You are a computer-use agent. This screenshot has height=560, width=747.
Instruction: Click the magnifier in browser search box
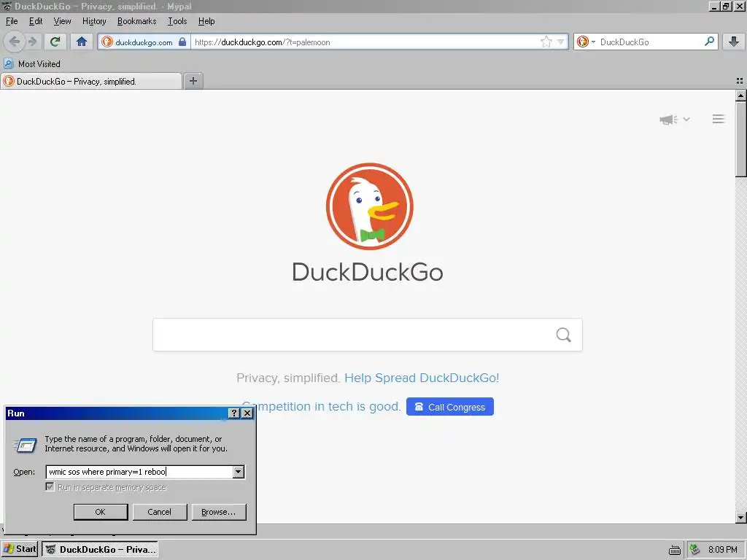click(709, 42)
